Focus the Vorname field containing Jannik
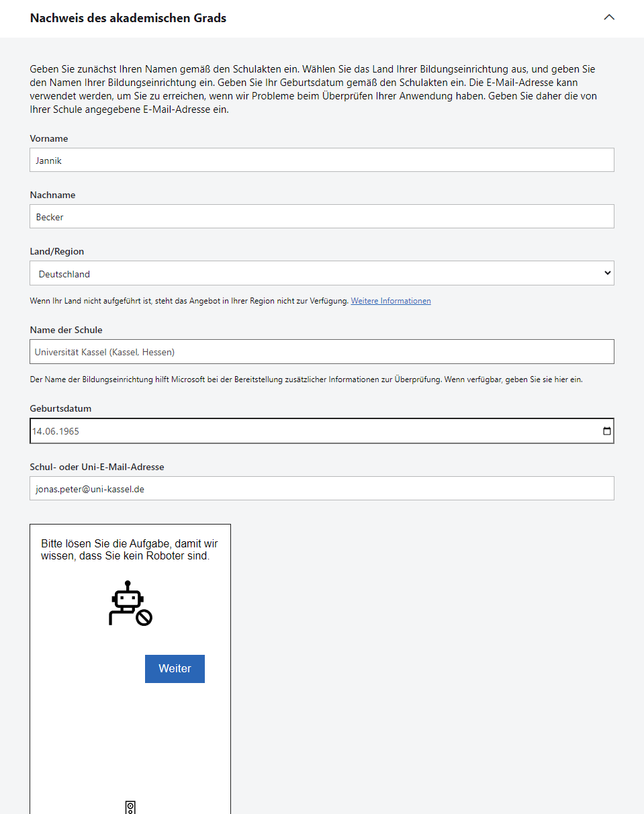644x814 pixels. [x=322, y=161]
